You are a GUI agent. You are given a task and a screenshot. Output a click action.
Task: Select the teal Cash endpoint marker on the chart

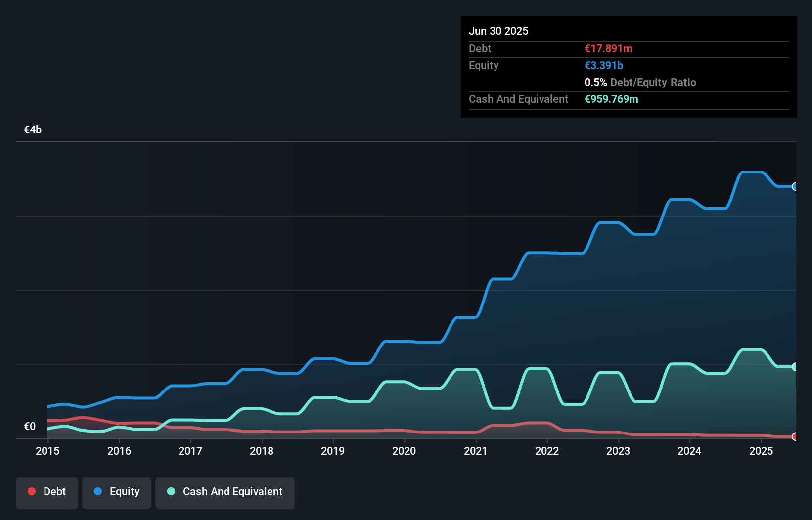click(x=795, y=367)
